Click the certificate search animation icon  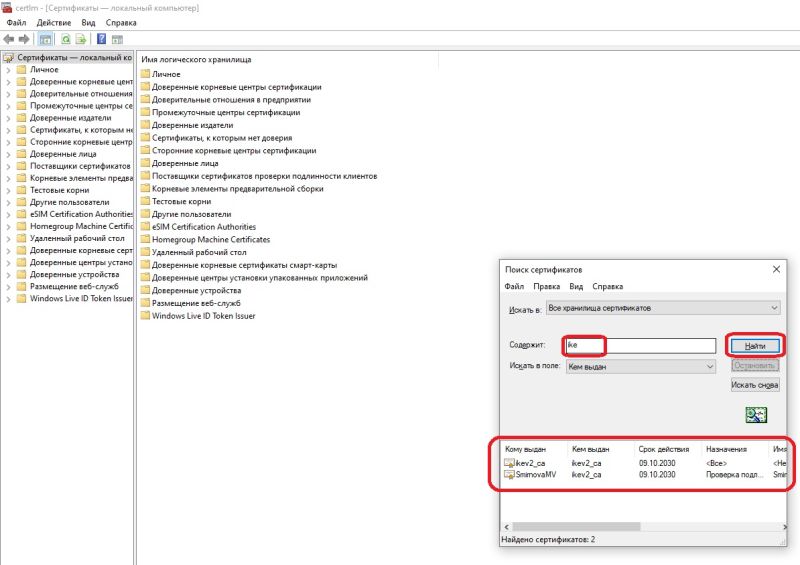(756, 414)
